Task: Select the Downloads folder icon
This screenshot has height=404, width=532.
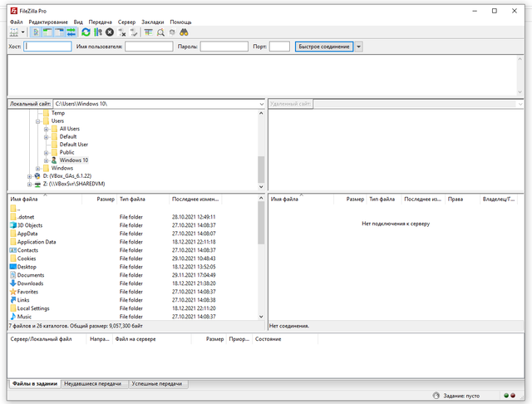Action: tap(13, 283)
